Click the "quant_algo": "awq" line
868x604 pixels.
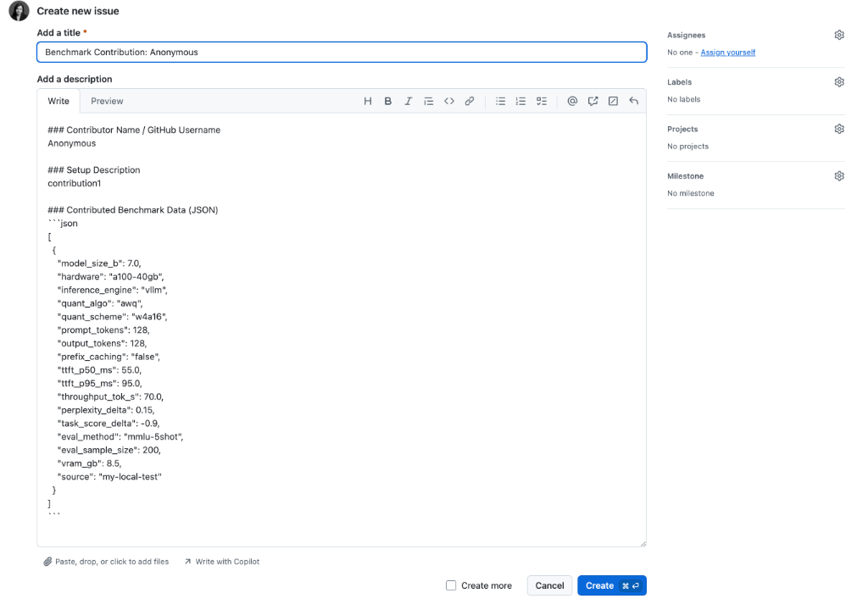100,303
